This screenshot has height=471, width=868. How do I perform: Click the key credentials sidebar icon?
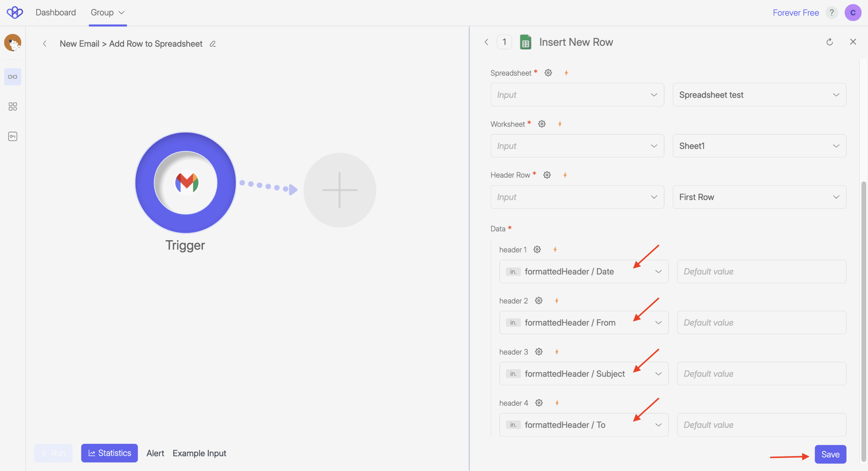pos(13,136)
